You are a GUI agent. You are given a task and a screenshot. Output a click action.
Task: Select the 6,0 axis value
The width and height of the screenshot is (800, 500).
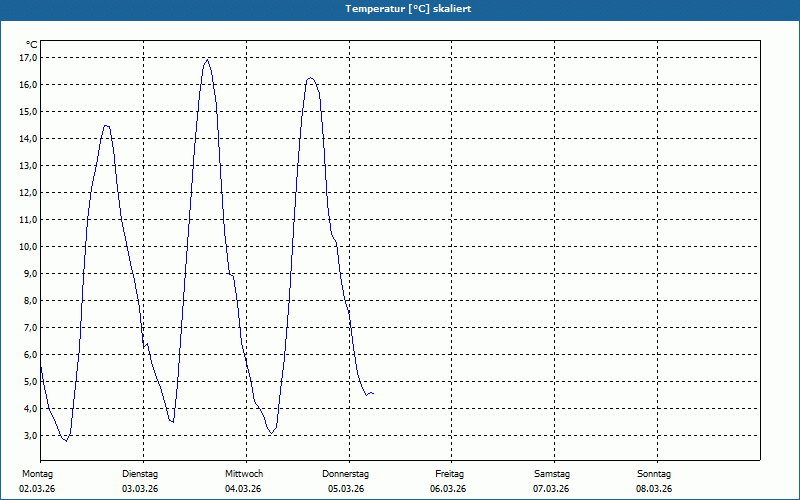click(x=30, y=355)
